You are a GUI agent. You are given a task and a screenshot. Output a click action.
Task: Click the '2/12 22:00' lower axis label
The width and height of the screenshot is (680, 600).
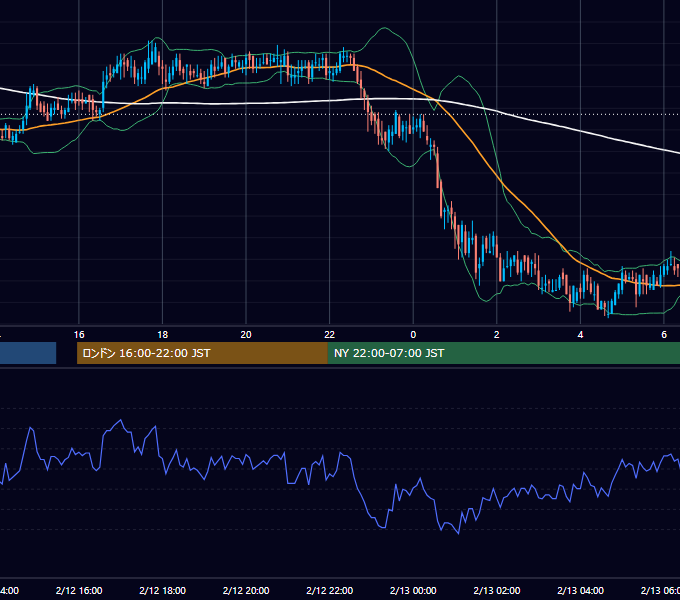pyautogui.click(x=330, y=590)
